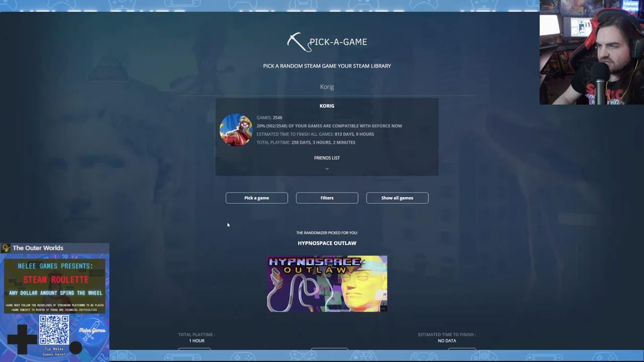Click the Pick-A-Game pickaxe logo
This screenshot has height=362, width=644.
pyautogui.click(x=299, y=42)
